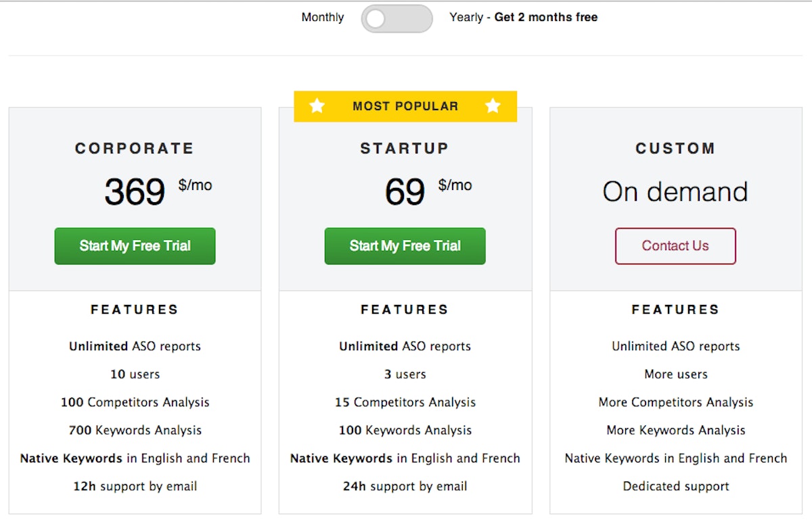Click the right star in Most Popular banner
This screenshot has height=522, width=812.
tap(493, 106)
